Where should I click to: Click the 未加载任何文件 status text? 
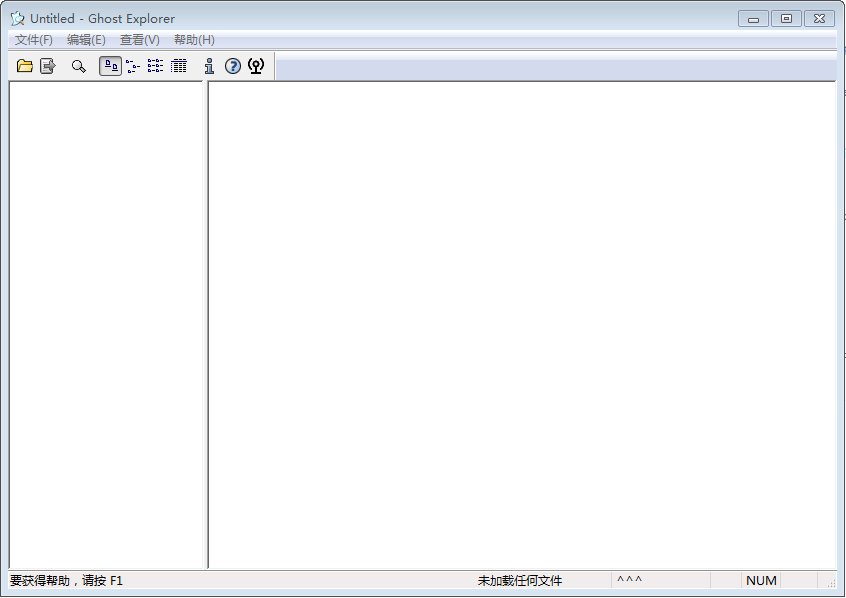520,581
